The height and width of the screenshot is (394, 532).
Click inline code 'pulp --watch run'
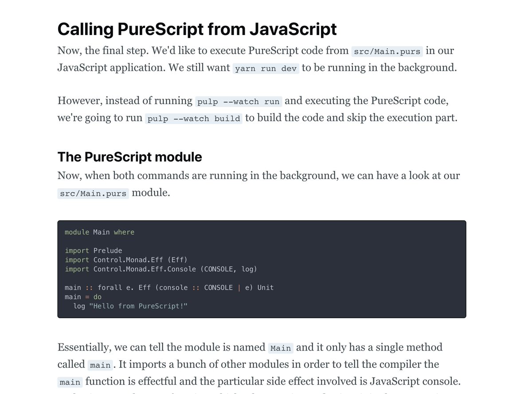point(239,101)
